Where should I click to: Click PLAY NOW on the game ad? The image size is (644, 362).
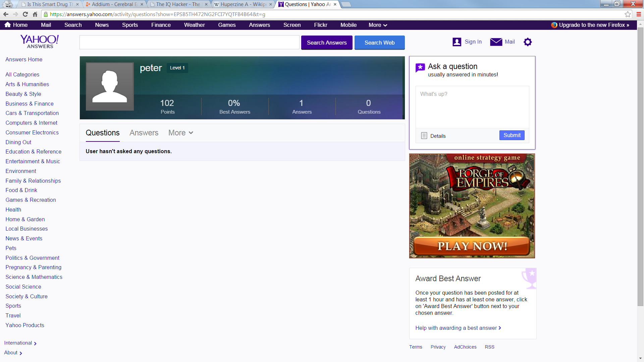pos(472,246)
